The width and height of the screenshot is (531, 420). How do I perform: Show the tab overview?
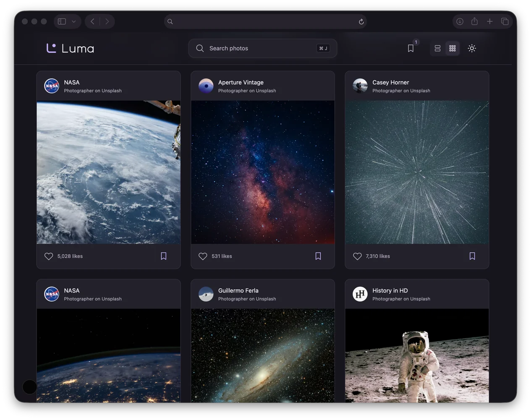coord(505,21)
